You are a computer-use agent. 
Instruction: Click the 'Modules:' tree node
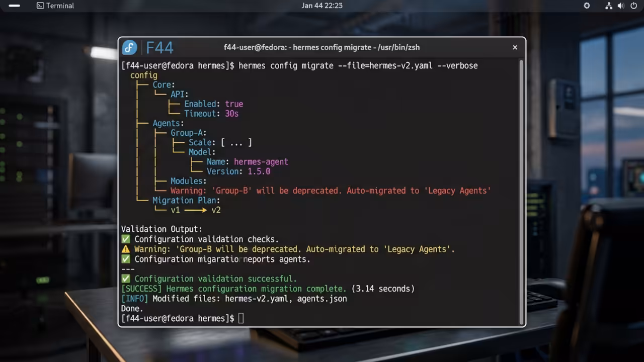(189, 181)
